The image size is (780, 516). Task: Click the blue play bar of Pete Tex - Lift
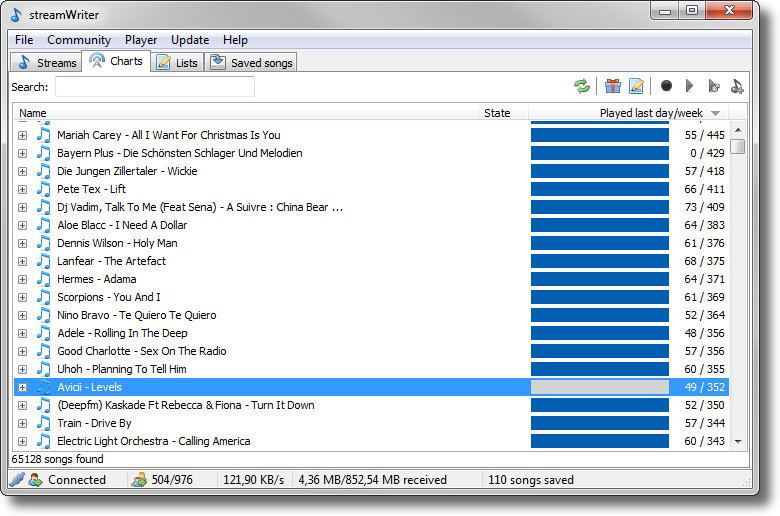point(599,189)
